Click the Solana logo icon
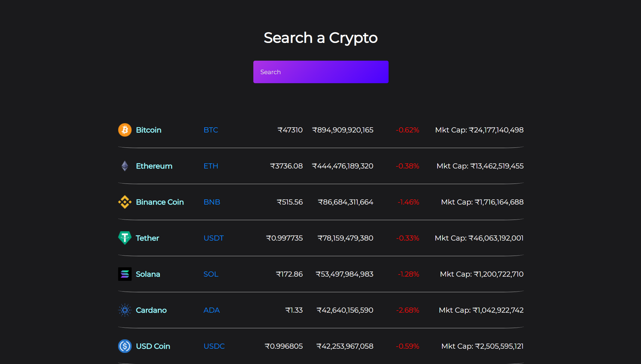This screenshot has height=364, width=641. (125, 274)
